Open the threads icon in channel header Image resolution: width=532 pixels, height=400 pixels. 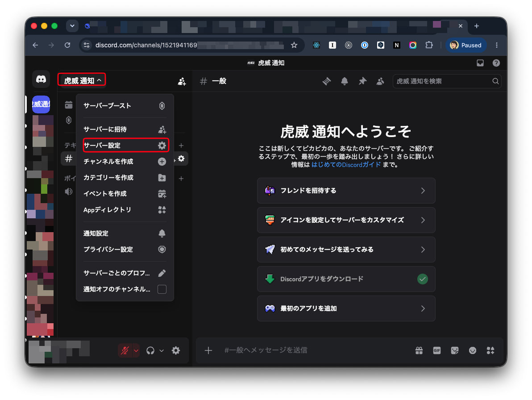pyautogui.click(x=326, y=81)
